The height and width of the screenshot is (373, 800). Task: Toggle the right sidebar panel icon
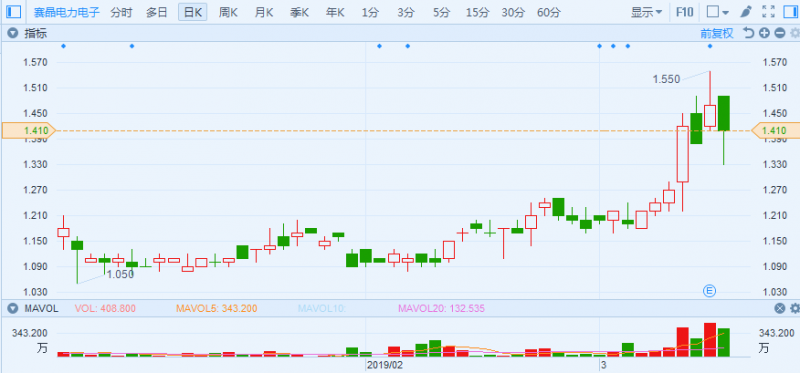790,12
